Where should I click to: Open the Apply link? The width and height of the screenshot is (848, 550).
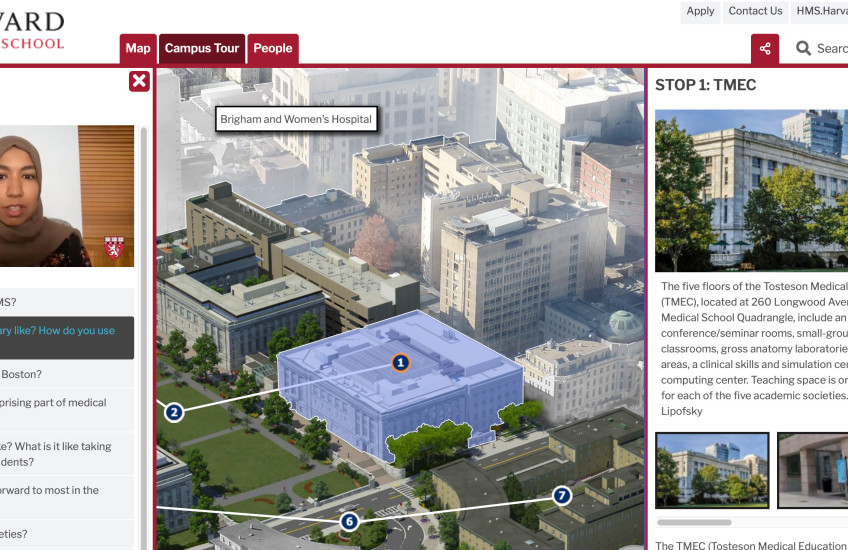point(700,11)
